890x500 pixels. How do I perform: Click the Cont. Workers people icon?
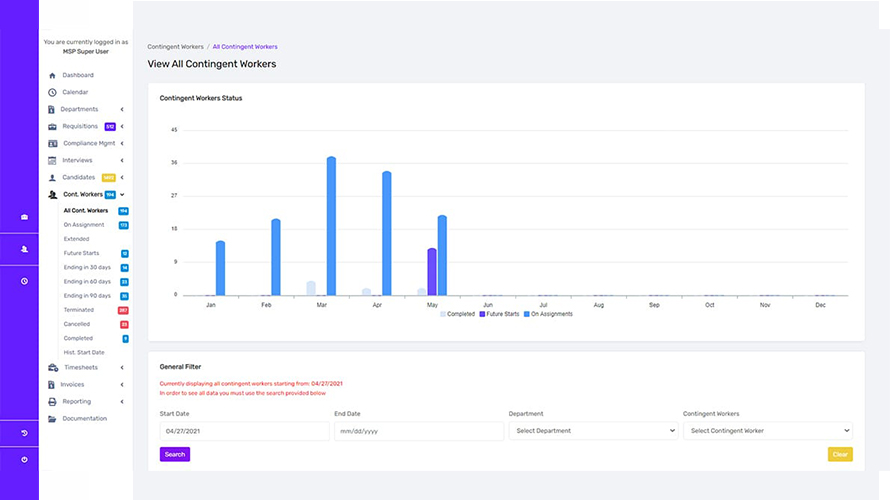tap(52, 195)
